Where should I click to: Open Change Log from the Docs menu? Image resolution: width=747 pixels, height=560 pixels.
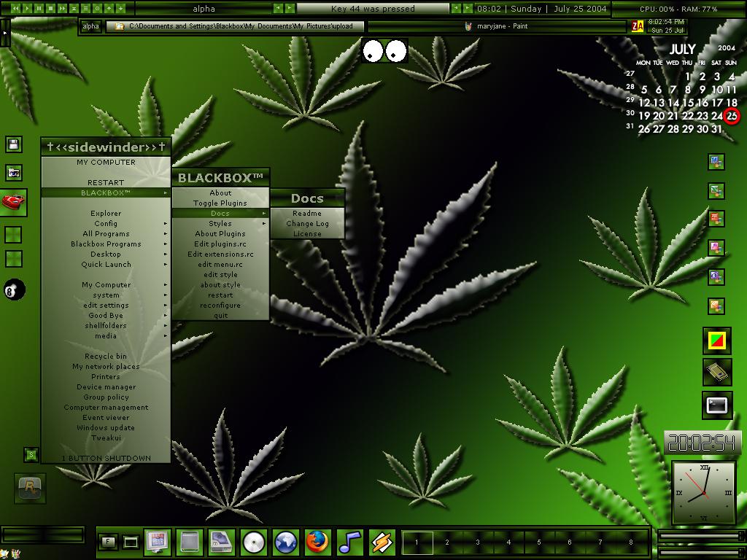307,223
